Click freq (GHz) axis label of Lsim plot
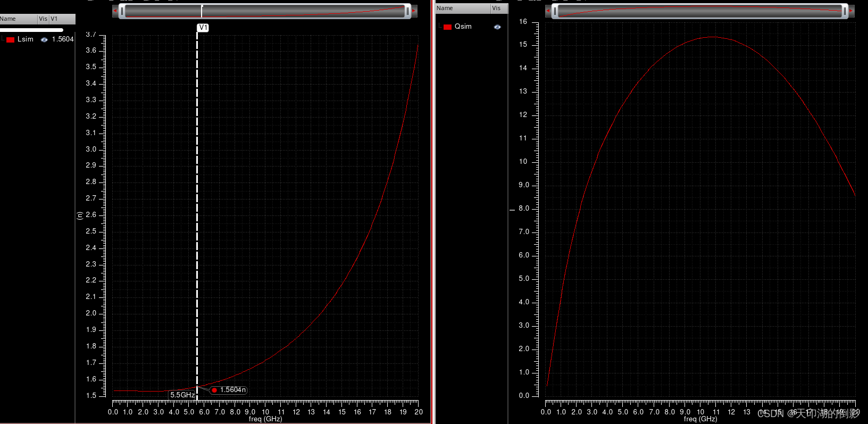Screen dimensions: 868x424 (x=265, y=419)
